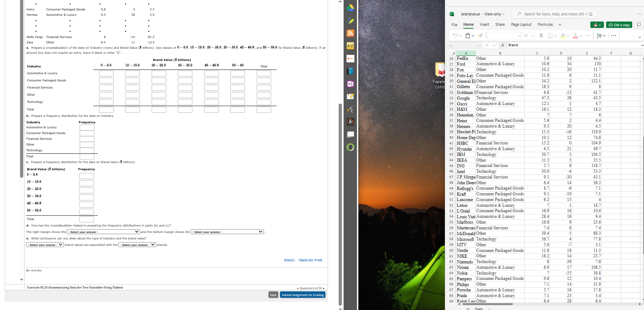Open the Share ribbon tab

pyautogui.click(x=500, y=25)
